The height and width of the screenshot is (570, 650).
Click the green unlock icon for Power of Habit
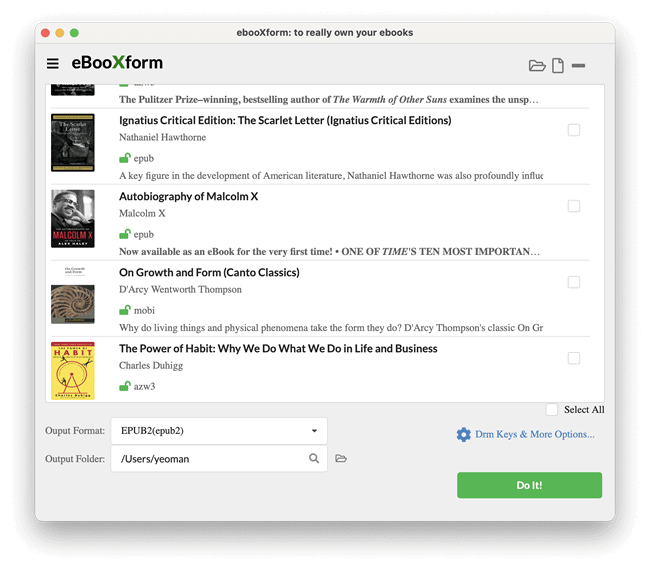pyautogui.click(x=125, y=386)
